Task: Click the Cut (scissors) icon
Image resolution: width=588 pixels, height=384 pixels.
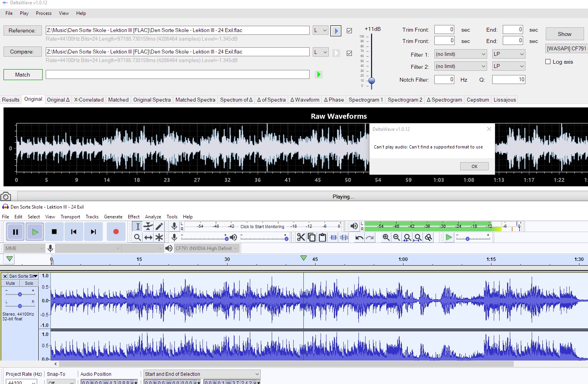Action: 301,237
